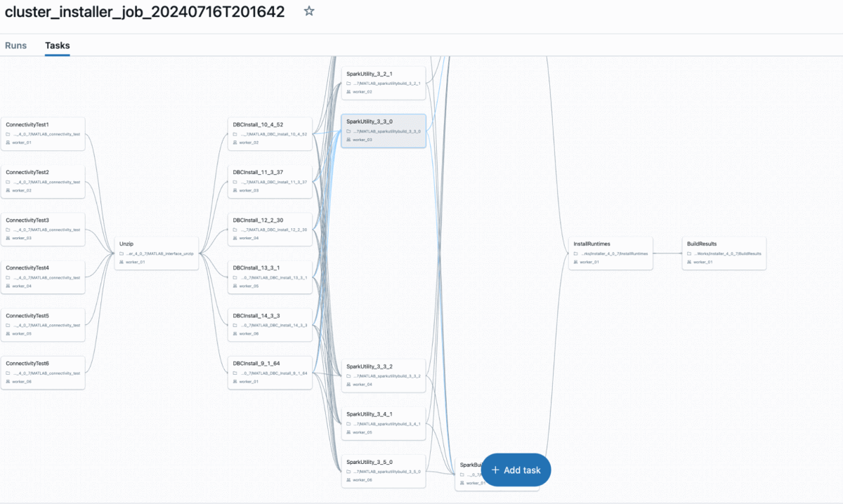Click cluster icon in SparkUtility_3_3_0 node
Screen dimensions: 843x504
pos(348,140)
